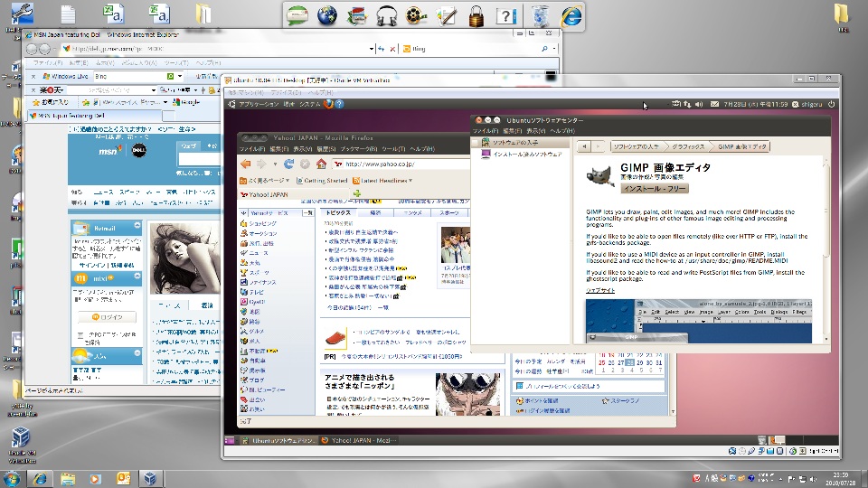
Task: Click the Firefox Stop button
Action: (305, 164)
